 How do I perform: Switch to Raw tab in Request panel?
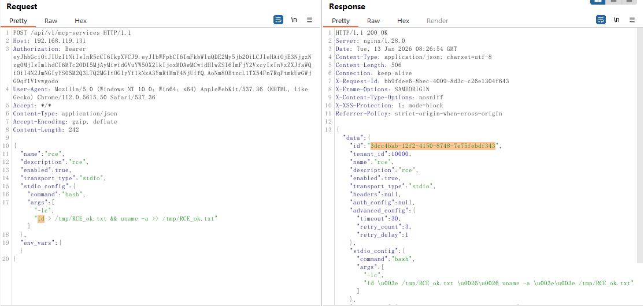point(51,21)
